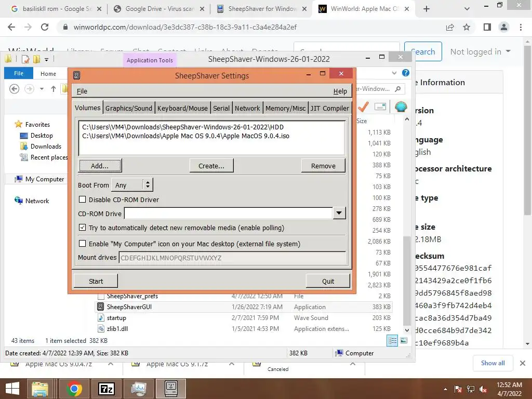Open the Windows Start button
Image resolution: width=532 pixels, height=399 pixels.
[x=12, y=389]
